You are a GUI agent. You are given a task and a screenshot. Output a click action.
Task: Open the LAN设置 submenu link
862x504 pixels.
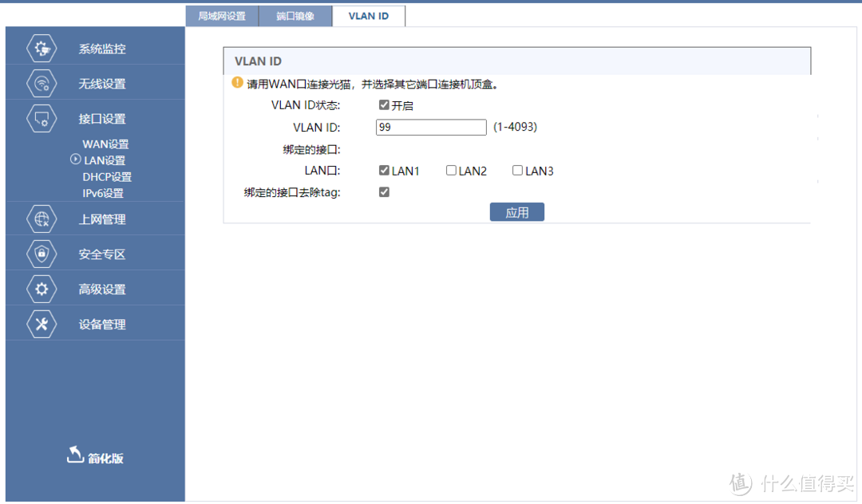tap(105, 160)
